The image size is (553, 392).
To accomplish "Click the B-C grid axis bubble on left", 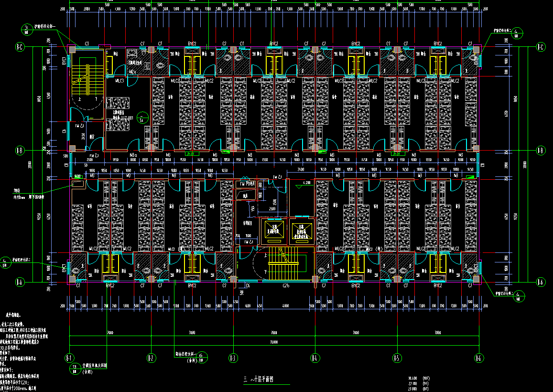I will coord(20,47).
